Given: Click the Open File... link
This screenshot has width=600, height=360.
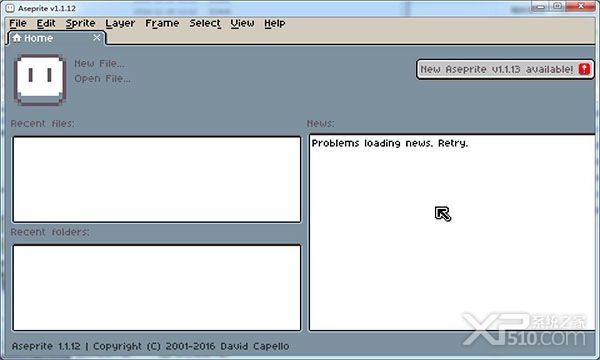Looking at the screenshot, I should pyautogui.click(x=102, y=78).
